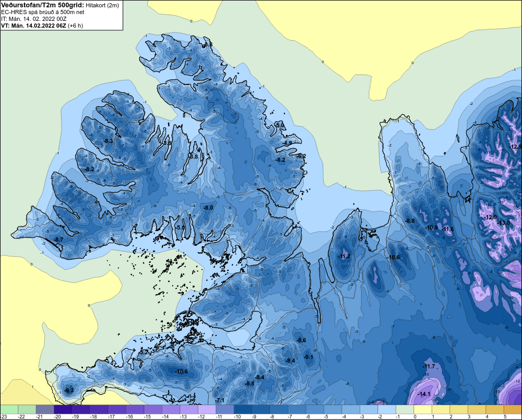The width and height of the screenshot is (522, 420).
Task: Click the -13.0 temperature label
Action: tap(503, 223)
